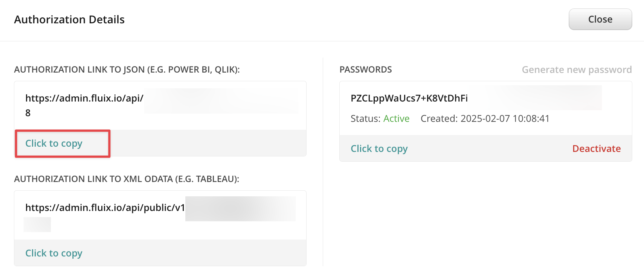Viewport: 644px width, 276px height.
Task: Click the PZCLppWaUcs7+K8VtDhFi password text
Action: (409, 98)
